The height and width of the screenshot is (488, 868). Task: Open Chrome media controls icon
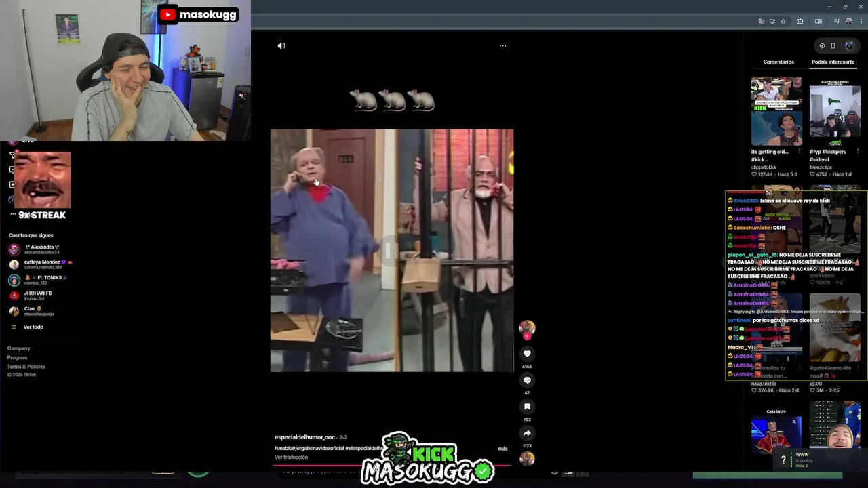click(x=835, y=22)
